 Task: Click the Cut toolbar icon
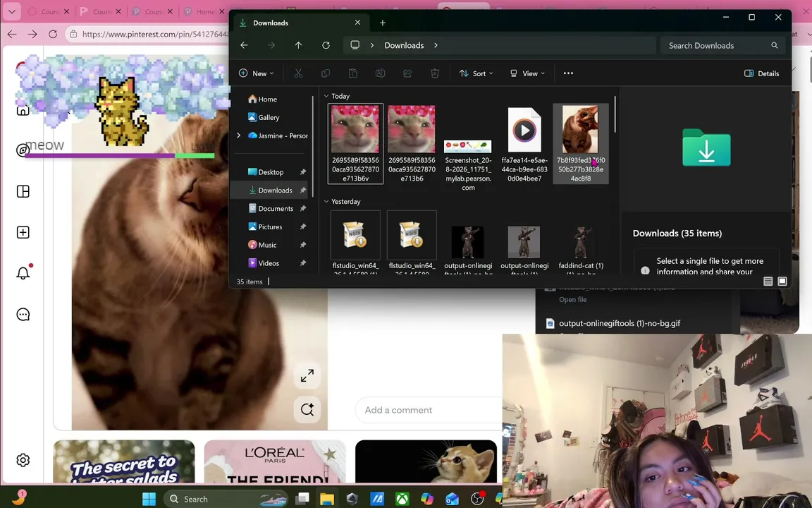(x=298, y=73)
